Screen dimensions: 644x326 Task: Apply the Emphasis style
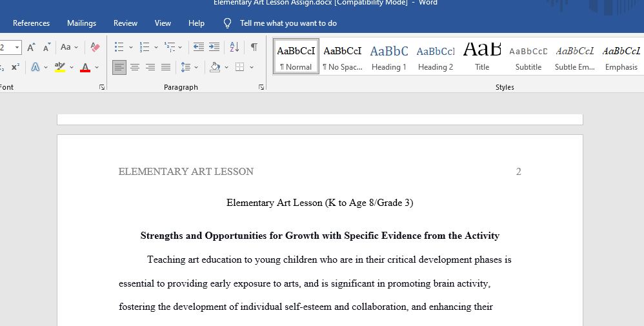pyautogui.click(x=621, y=57)
